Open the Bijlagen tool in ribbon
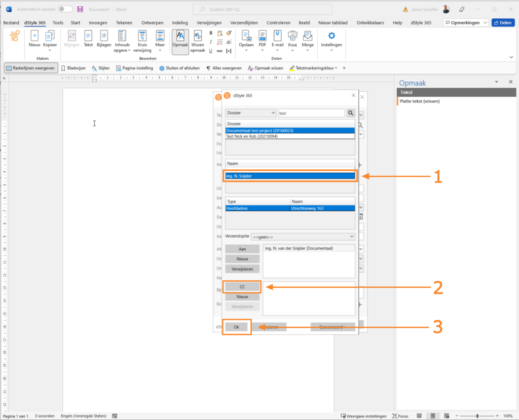This screenshot has width=519, height=420. coord(104,39)
